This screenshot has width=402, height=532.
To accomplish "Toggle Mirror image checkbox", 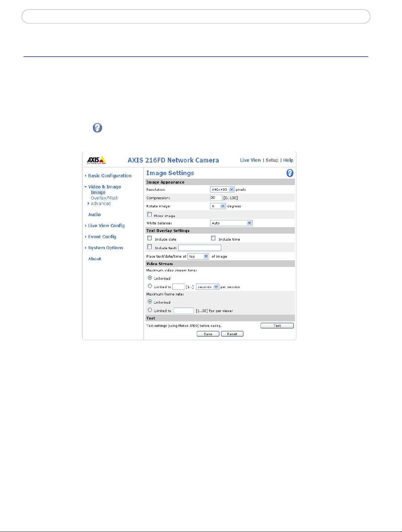I will click(150, 214).
